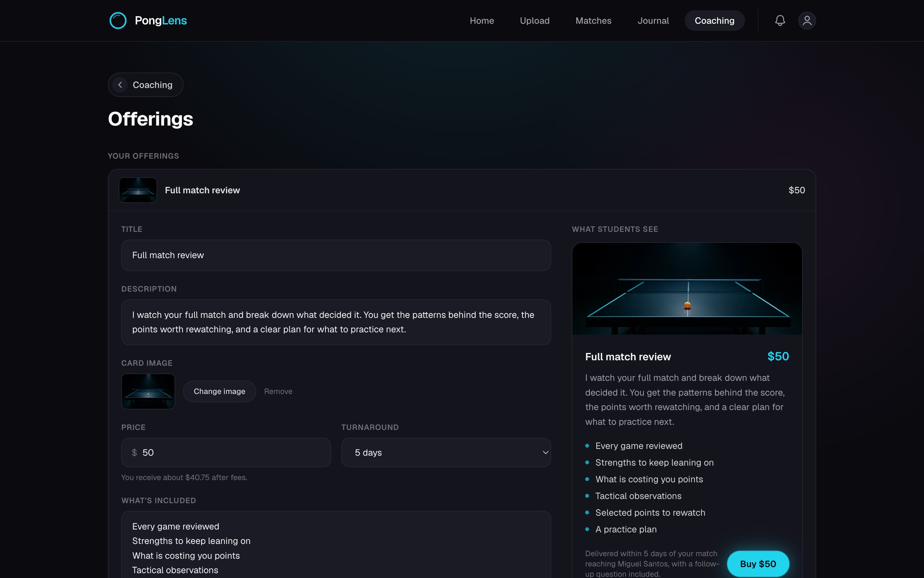Focus the Title input field

[x=336, y=255]
